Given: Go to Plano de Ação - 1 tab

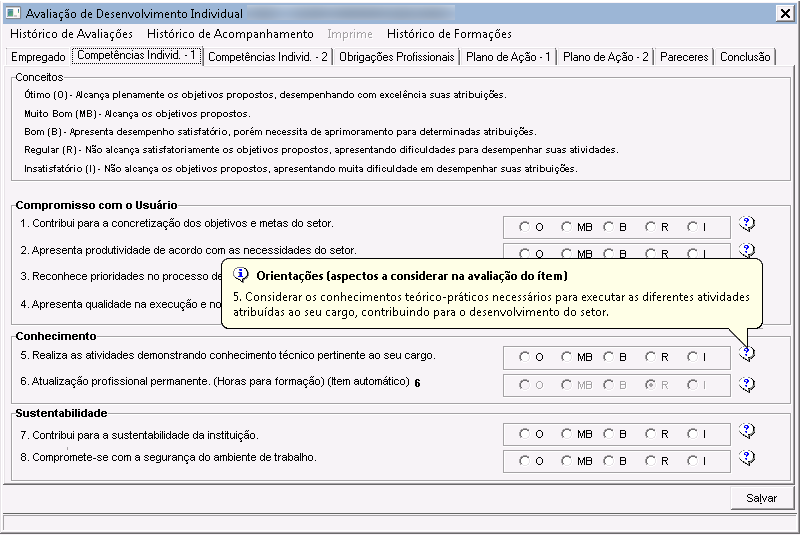Looking at the screenshot, I should pyautogui.click(x=508, y=57).
